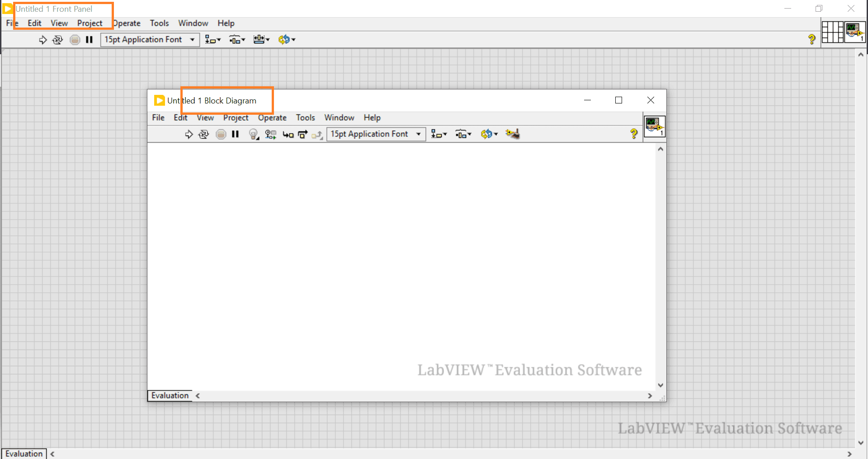Open Reorder dropdown in Front Panel toolbar

[x=287, y=40]
